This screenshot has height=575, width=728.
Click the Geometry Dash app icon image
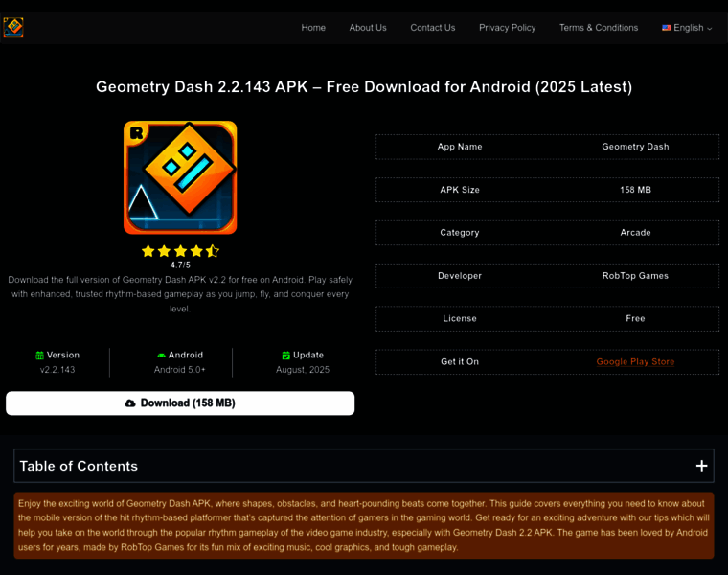click(x=180, y=177)
